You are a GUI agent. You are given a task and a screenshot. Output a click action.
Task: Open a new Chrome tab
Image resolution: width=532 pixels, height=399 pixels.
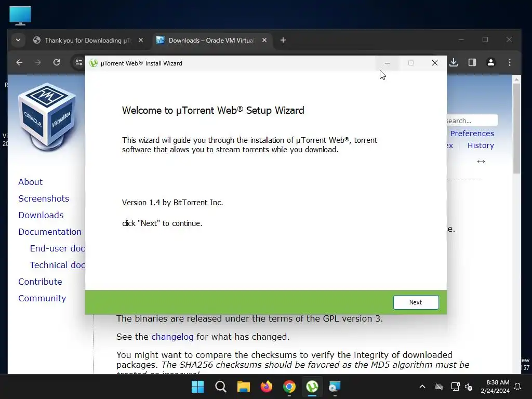tap(283, 41)
